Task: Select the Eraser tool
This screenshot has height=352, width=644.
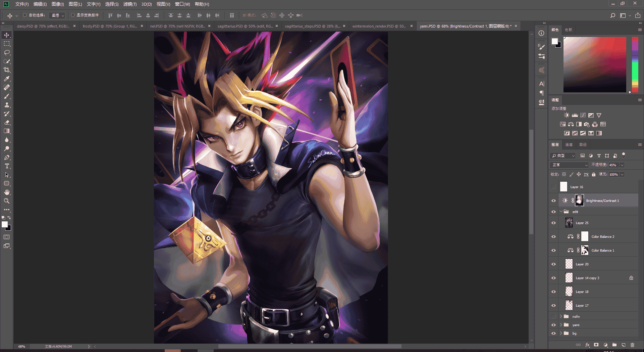Action: click(x=7, y=122)
